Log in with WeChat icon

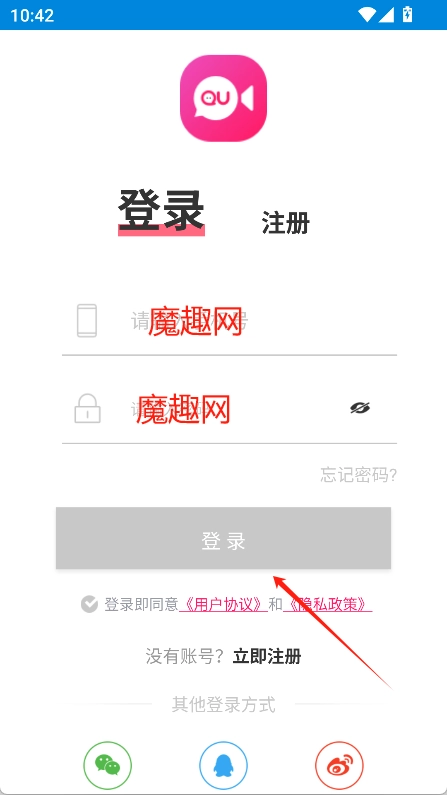(x=107, y=766)
